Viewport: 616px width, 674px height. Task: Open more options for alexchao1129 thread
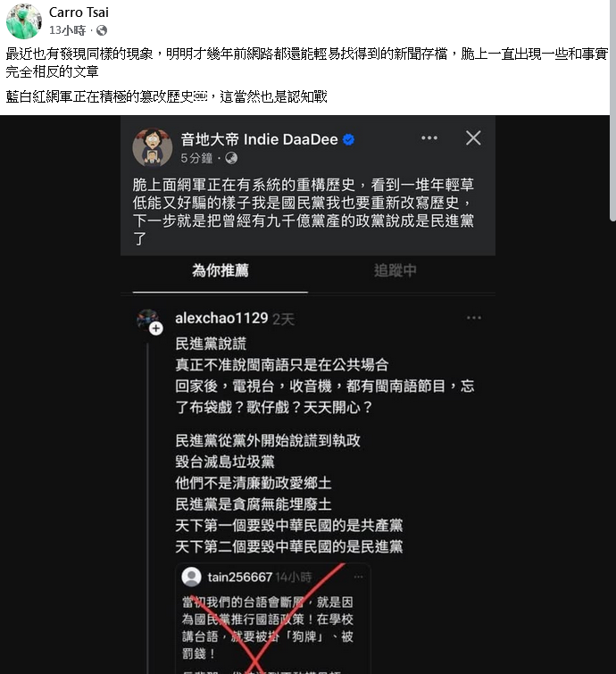click(474, 318)
